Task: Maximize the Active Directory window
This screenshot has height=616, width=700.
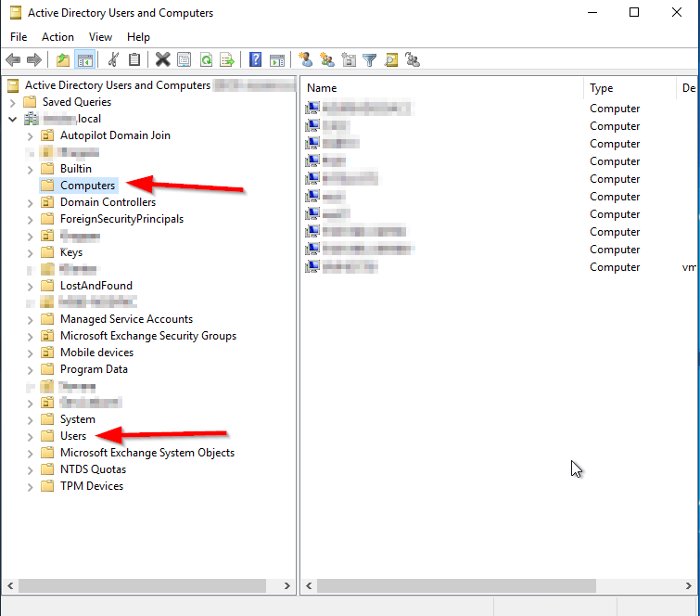Action: pos(634,12)
